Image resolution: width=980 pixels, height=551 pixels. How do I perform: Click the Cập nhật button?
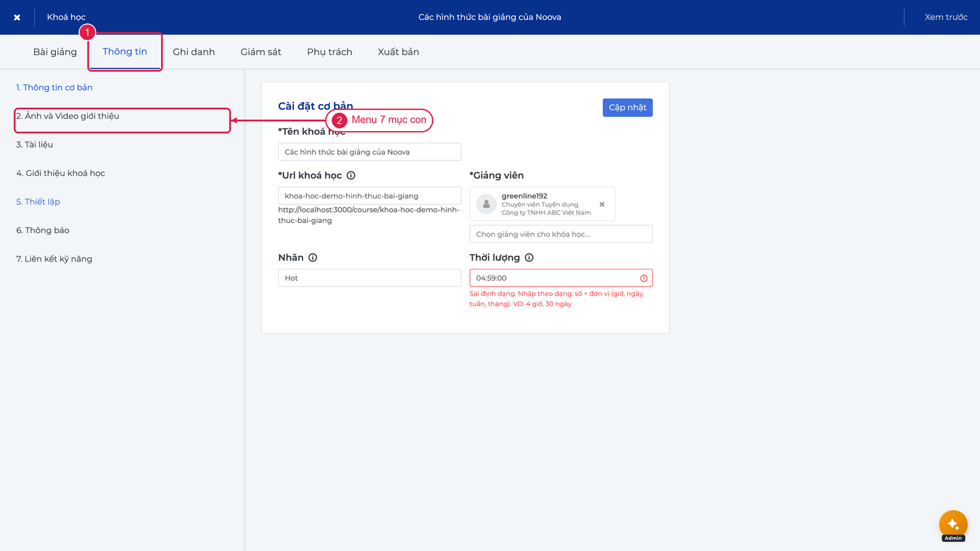tap(627, 108)
